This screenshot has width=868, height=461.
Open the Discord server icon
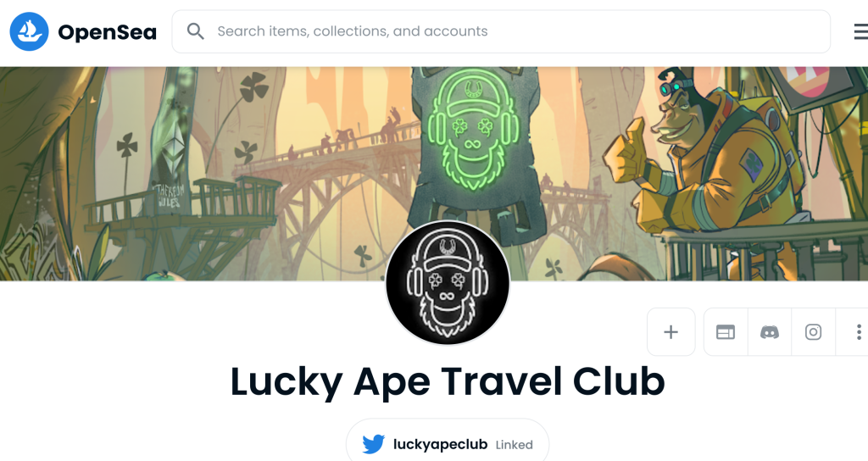point(770,332)
